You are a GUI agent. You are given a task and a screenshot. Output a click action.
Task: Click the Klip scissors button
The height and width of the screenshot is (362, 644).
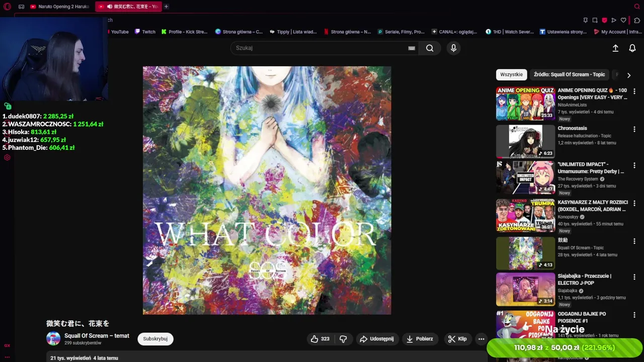pos(457,339)
